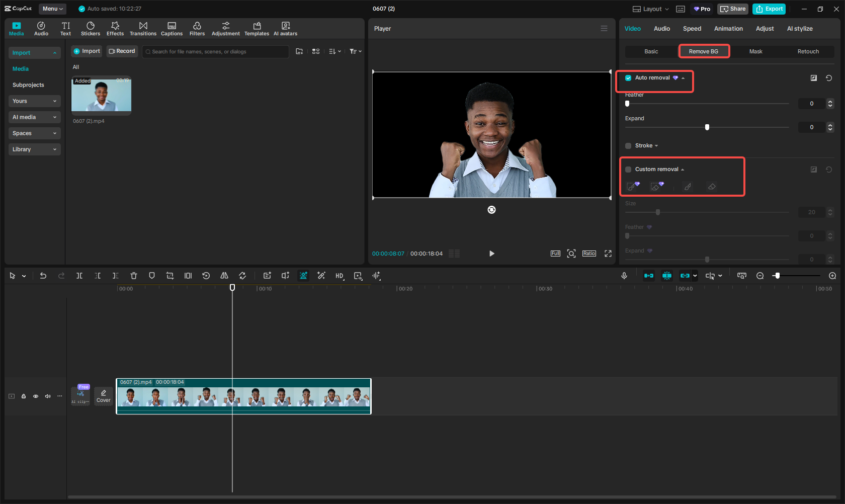Expand the Yours dropdown in sidebar

coord(34,101)
